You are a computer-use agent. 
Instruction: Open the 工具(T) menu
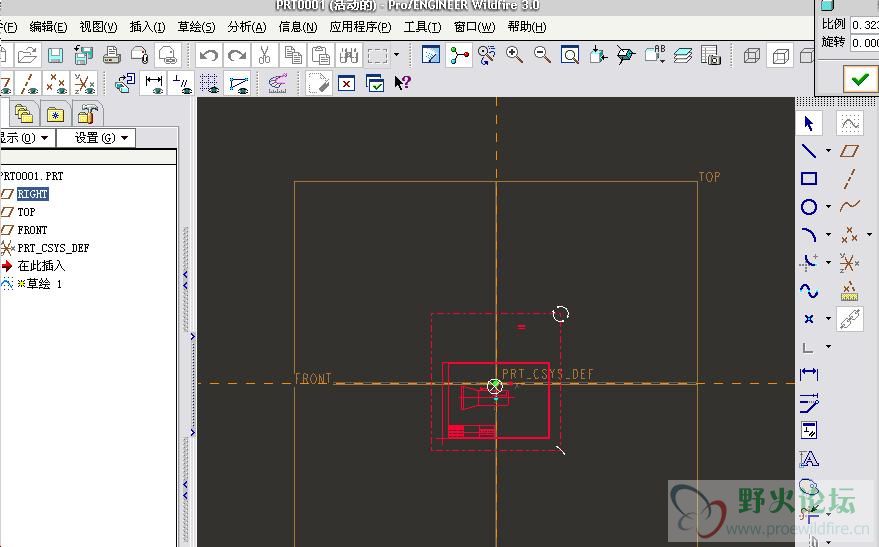(423, 27)
